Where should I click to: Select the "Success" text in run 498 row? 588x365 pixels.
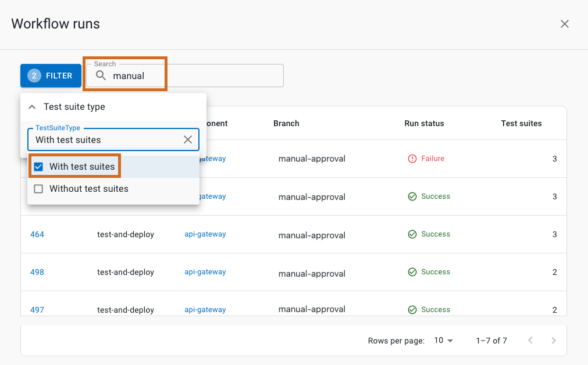[x=436, y=272]
